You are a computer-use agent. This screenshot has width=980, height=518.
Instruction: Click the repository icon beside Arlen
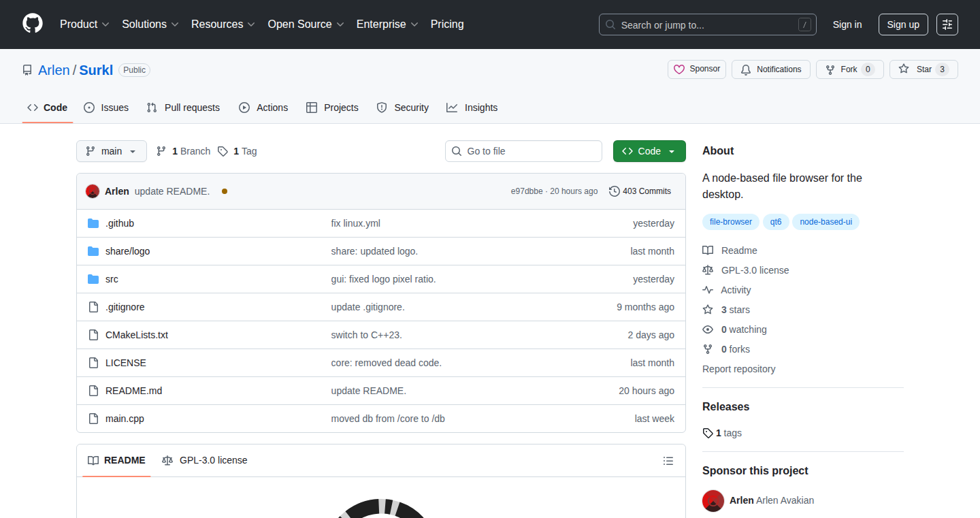click(27, 70)
